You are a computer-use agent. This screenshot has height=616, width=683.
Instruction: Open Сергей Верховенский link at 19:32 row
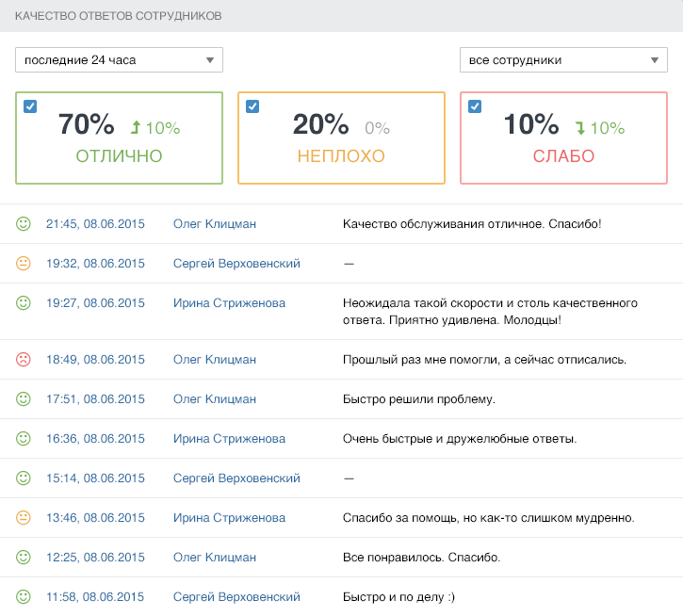tap(236, 264)
